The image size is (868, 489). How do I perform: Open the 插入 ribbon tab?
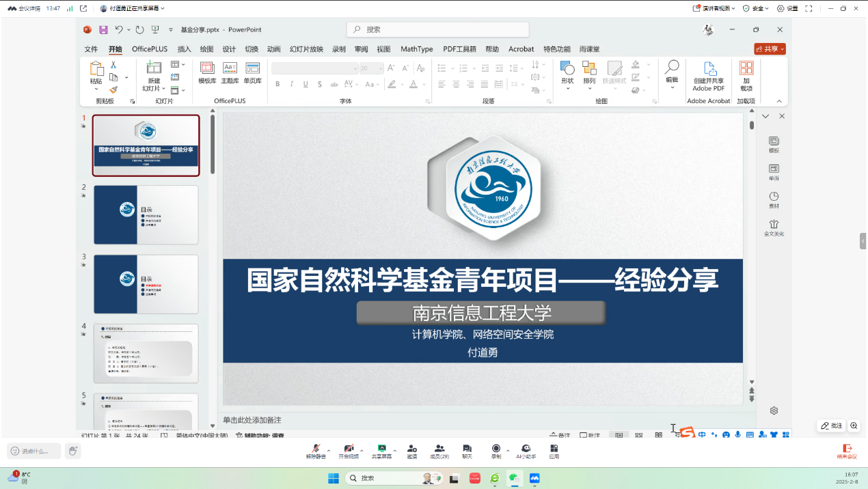coord(185,49)
